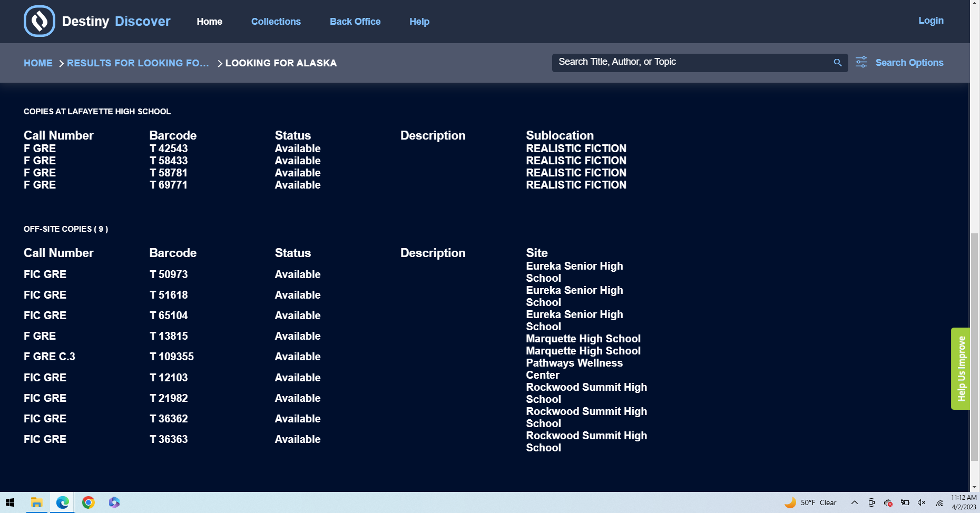Click the search magnifier icon
980x513 pixels.
tap(837, 63)
